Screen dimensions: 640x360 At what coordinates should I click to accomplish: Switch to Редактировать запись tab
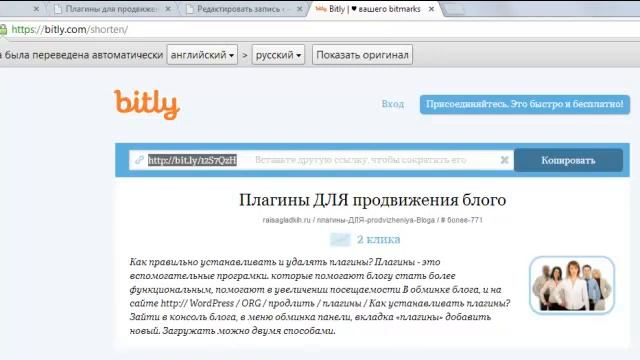pos(243,9)
